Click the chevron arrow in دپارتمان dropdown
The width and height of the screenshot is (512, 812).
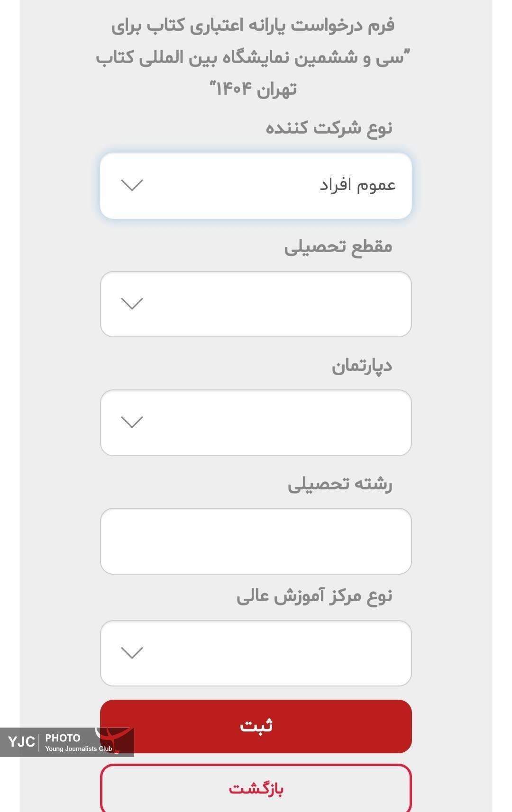pos(132,422)
